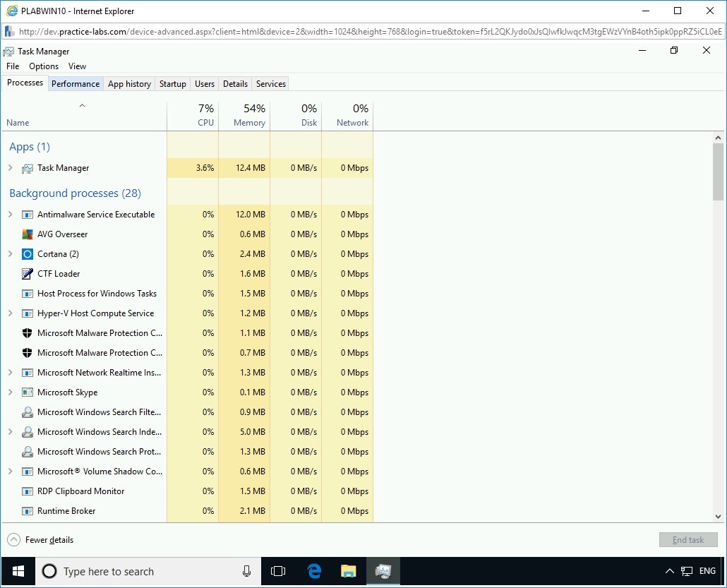Open the File menu
727x588 pixels.
[12, 66]
